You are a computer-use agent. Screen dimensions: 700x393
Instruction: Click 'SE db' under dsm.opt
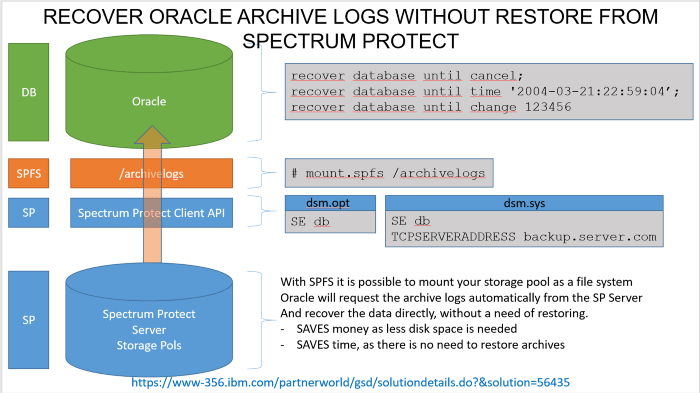click(x=310, y=222)
